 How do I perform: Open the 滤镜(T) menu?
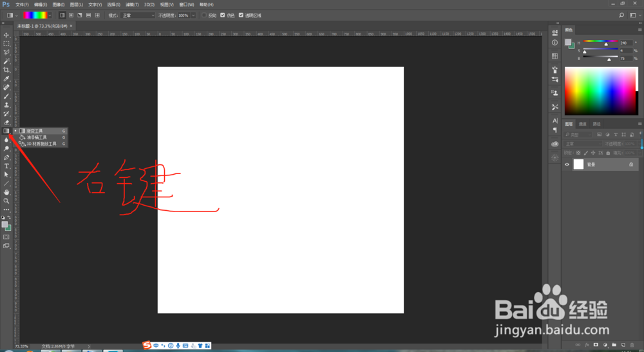tap(132, 5)
